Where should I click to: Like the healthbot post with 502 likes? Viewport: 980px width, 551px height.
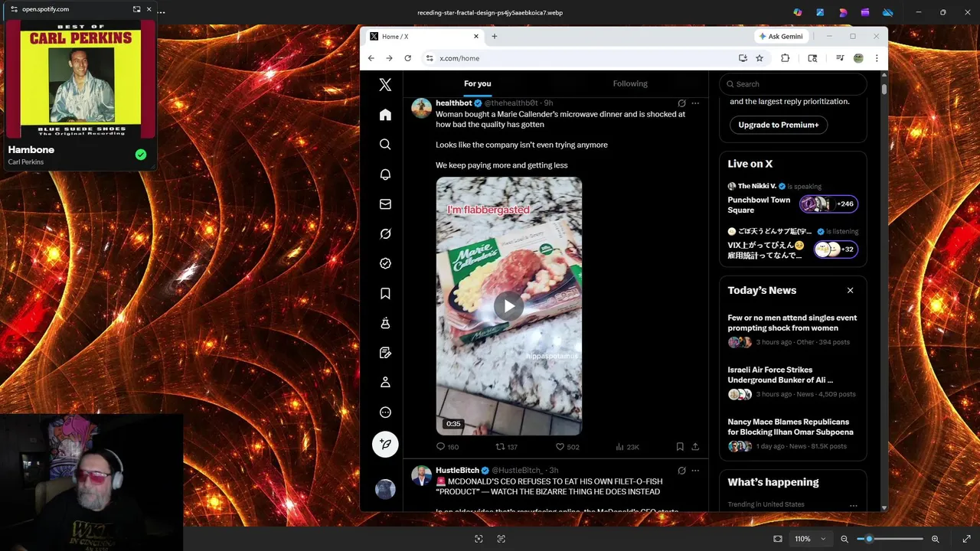(567, 447)
